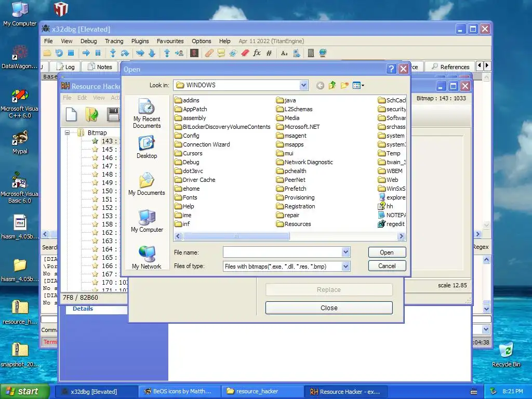
Task: Open the Recycle Bin desktop icon
Action: (x=506, y=355)
